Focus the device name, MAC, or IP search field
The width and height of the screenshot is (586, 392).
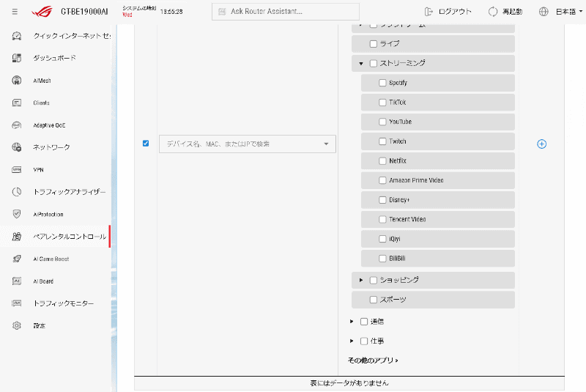pyautogui.click(x=248, y=144)
